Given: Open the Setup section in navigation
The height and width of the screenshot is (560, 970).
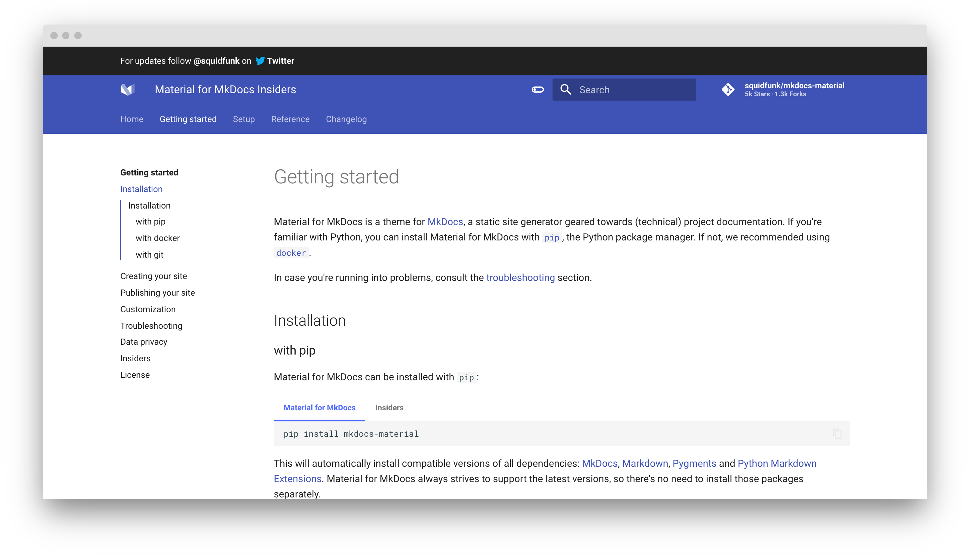Looking at the screenshot, I should tap(244, 119).
